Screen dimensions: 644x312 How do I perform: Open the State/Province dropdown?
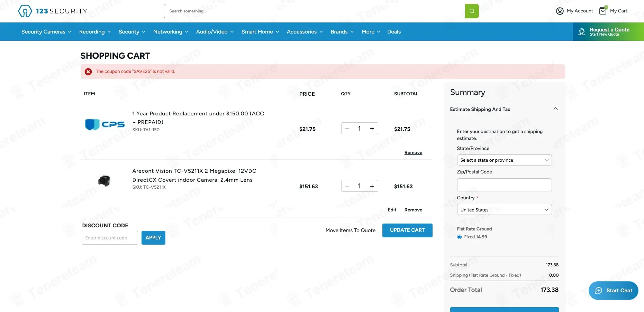(504, 160)
